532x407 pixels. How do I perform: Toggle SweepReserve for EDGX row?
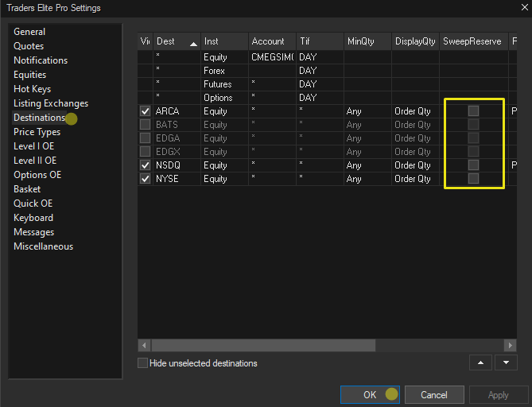[473, 152]
